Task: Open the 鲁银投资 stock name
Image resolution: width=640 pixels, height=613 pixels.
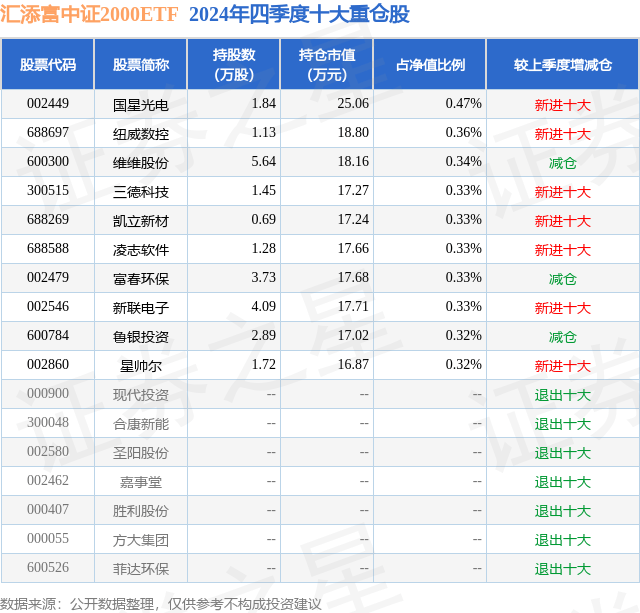Action: click(x=141, y=337)
